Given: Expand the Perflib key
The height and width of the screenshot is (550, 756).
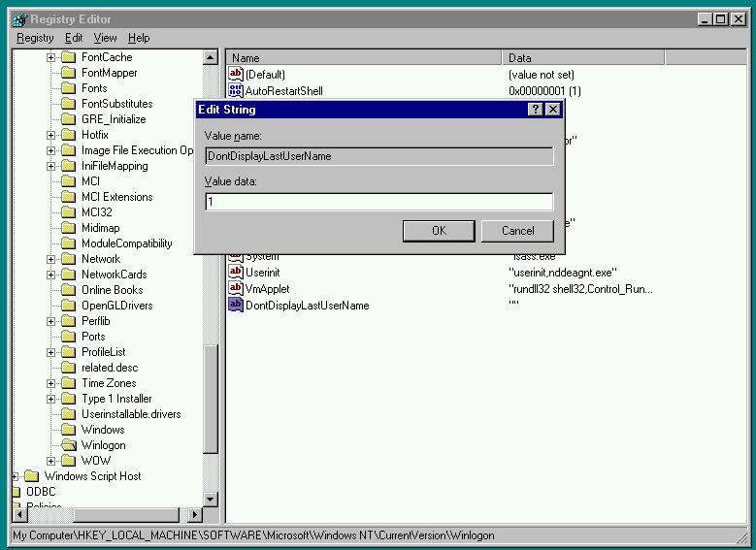Looking at the screenshot, I should [50, 321].
